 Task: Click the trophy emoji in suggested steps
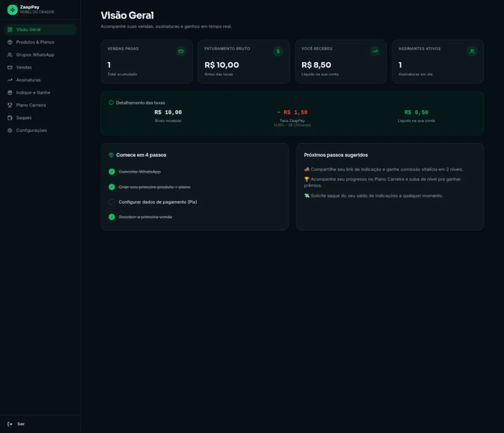click(x=307, y=179)
